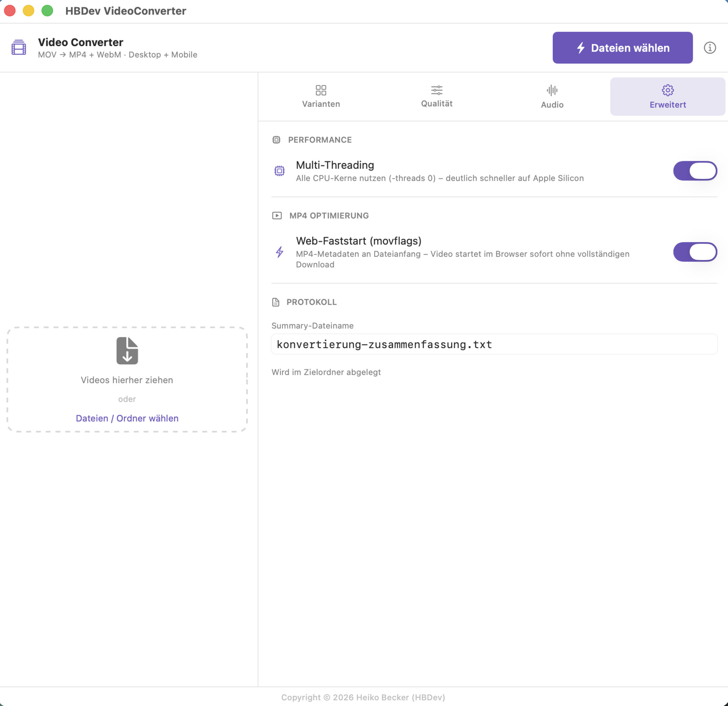Open the Varianten tab
Screen dimensions: 728x706
coord(321,97)
